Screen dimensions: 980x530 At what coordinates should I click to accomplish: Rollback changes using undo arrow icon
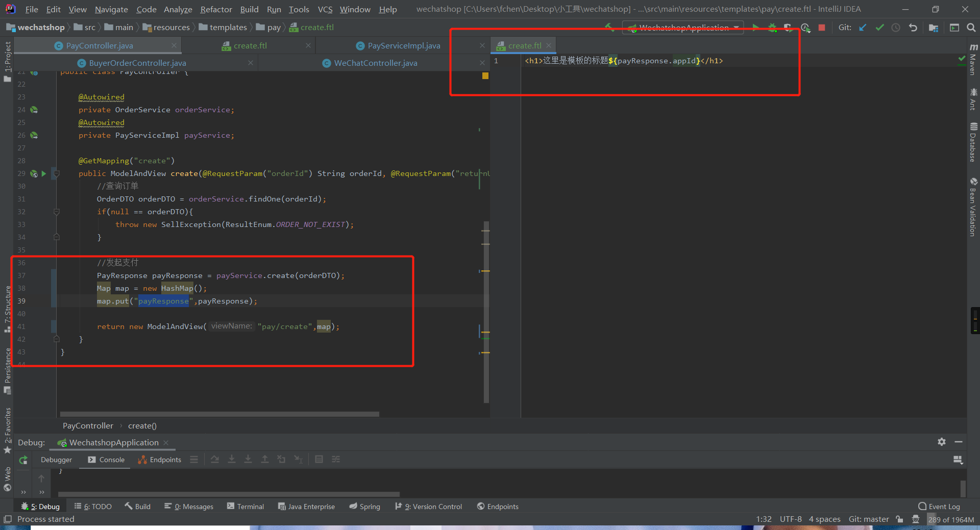pyautogui.click(x=913, y=28)
